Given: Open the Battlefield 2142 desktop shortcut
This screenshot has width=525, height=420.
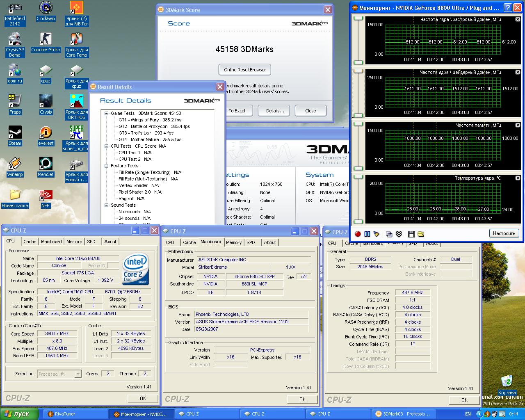Looking at the screenshot, I should pos(15,14).
